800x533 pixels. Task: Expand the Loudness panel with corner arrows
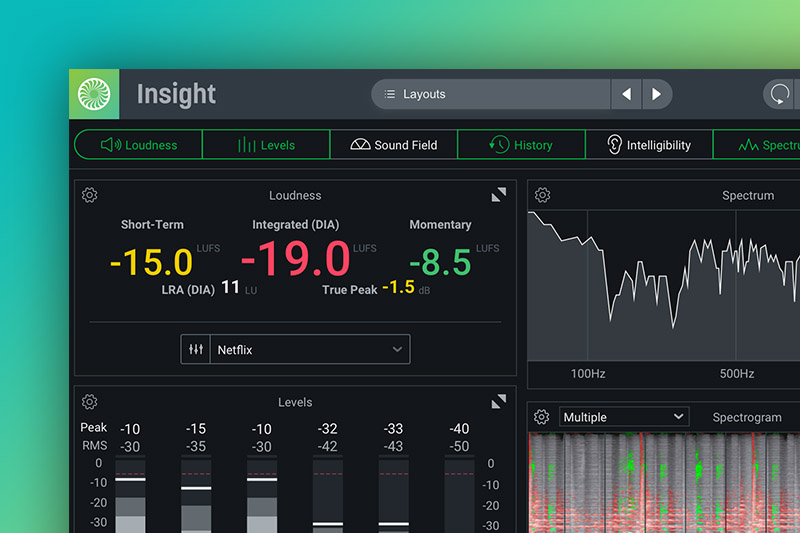498,194
